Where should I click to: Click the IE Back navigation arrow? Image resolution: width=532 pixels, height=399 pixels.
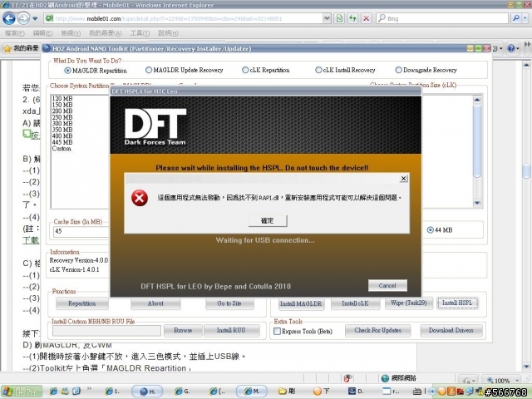point(9,18)
